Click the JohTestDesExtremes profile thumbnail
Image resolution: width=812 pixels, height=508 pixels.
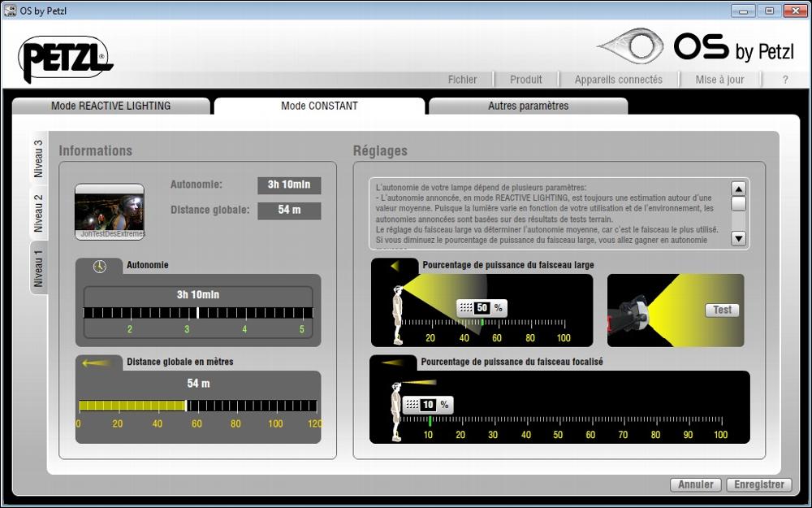(110, 211)
